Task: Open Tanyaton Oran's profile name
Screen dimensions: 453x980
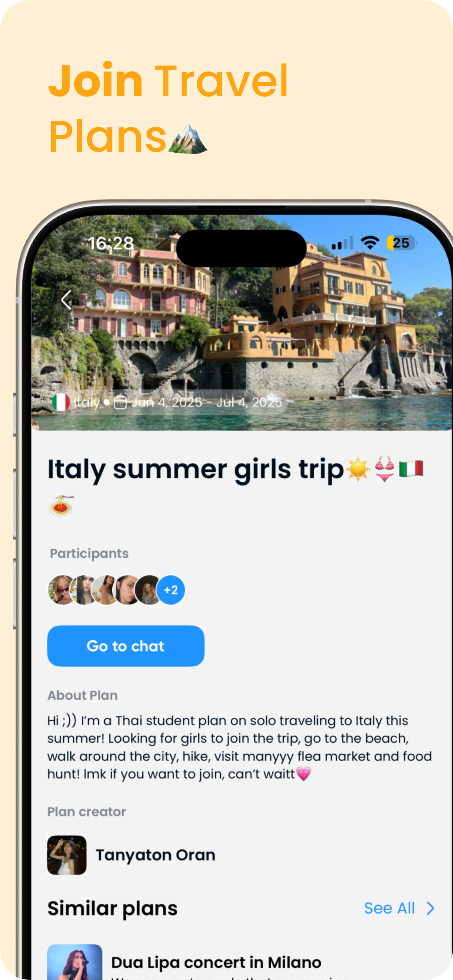Action: point(155,855)
